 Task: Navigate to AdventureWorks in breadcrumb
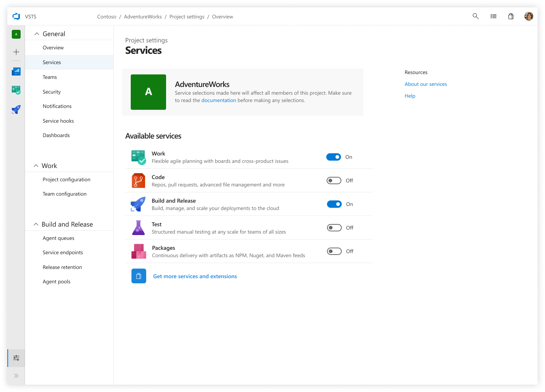(143, 17)
